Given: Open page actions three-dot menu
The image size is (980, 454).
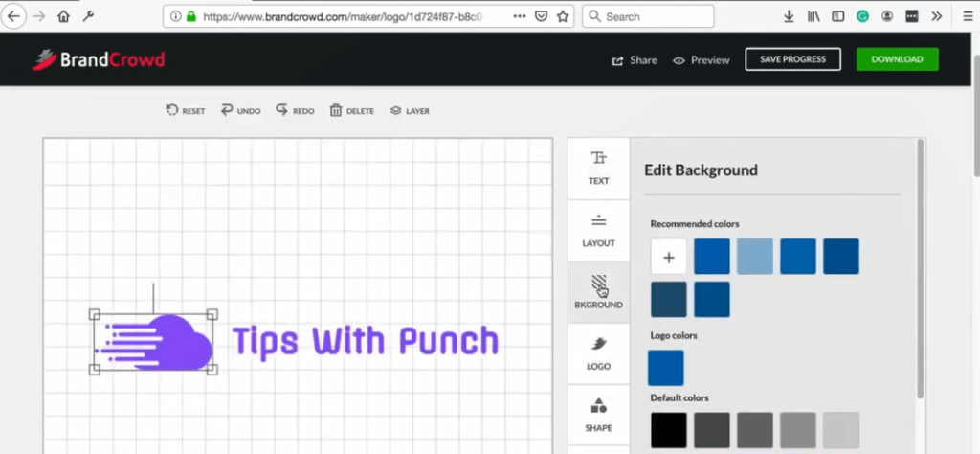Looking at the screenshot, I should point(520,16).
